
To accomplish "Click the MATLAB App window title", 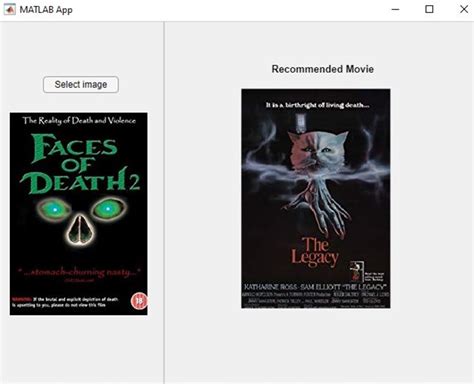I will (x=46, y=10).
